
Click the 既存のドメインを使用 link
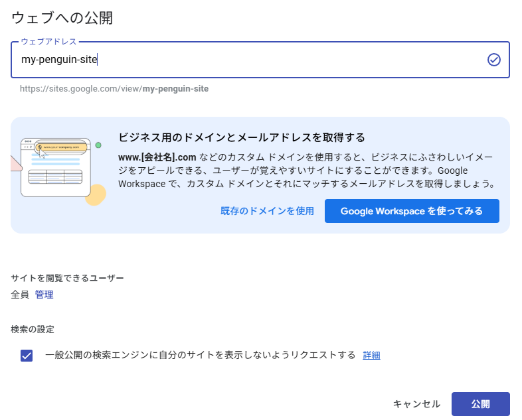pyautogui.click(x=267, y=211)
